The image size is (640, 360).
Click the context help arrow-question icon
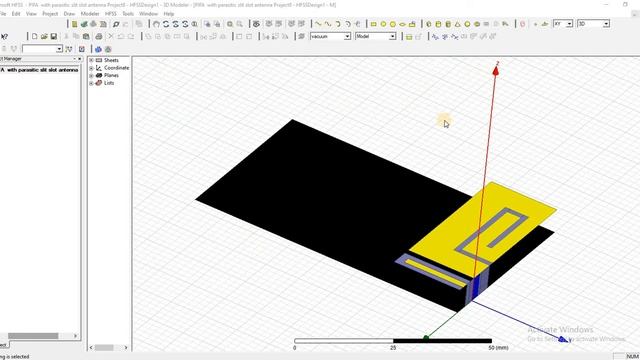point(4,36)
